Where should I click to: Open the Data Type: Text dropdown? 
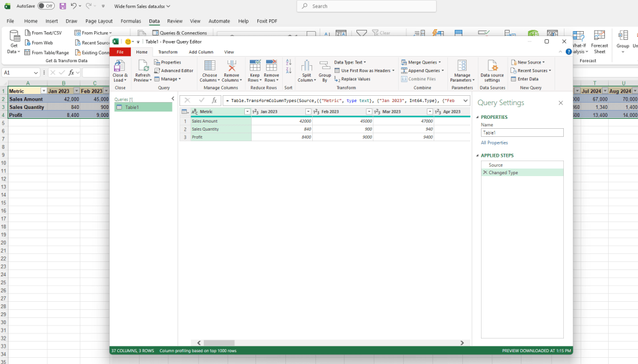tap(350, 62)
